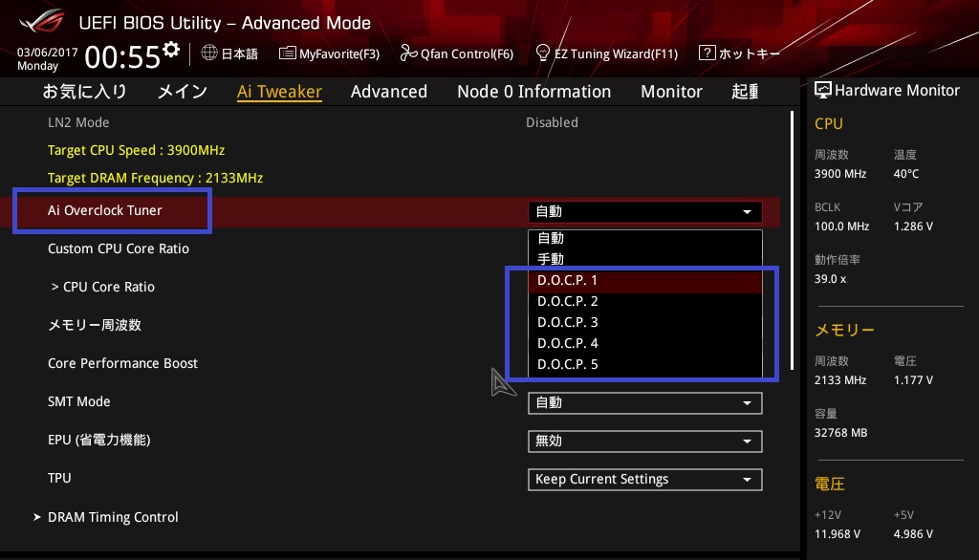This screenshot has height=560, width=979.
Task: Click Target CPU Speed : 3900MHz text
Action: pos(136,150)
